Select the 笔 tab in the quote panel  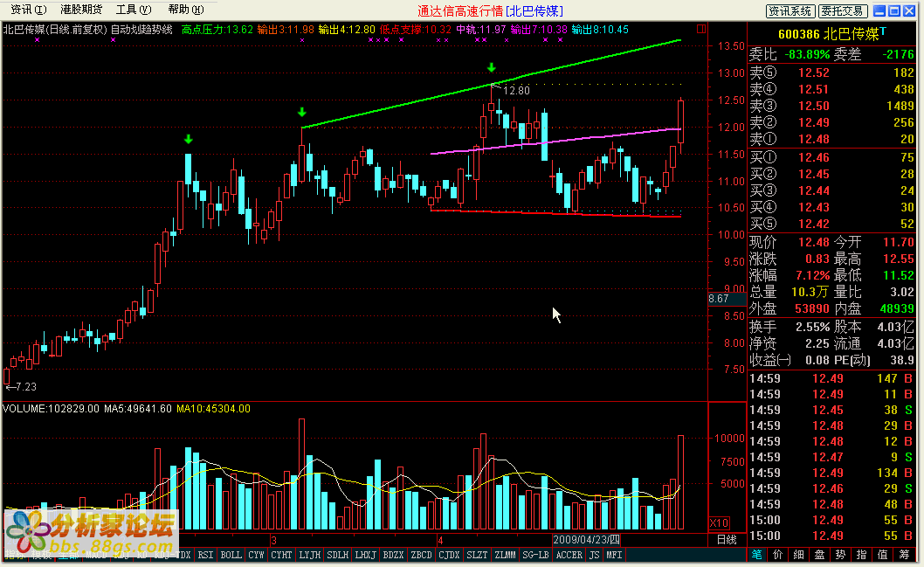coord(757,554)
